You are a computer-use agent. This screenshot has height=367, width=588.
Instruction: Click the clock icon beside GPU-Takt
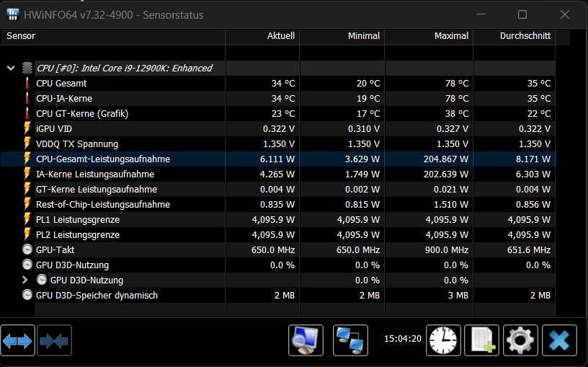click(x=27, y=249)
